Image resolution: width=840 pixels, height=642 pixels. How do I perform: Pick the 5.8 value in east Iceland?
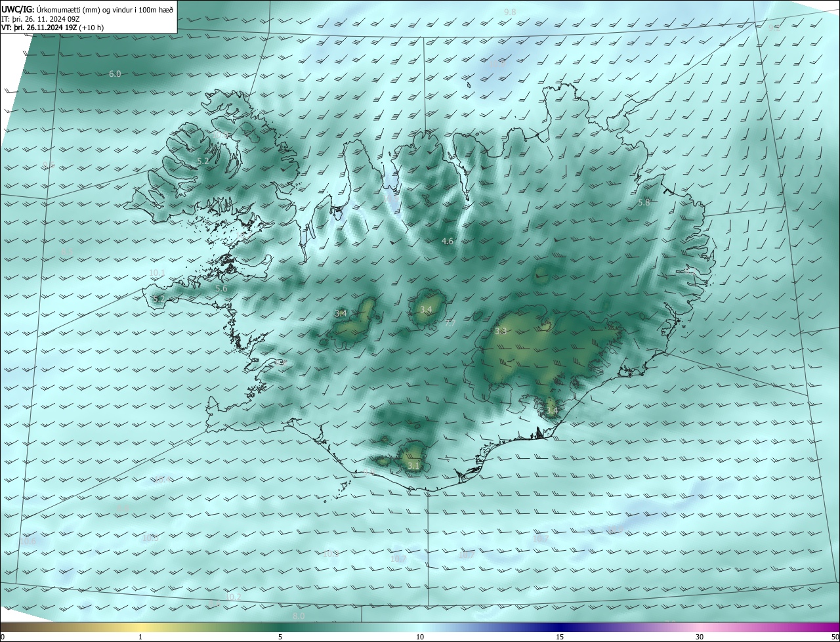coord(644,203)
